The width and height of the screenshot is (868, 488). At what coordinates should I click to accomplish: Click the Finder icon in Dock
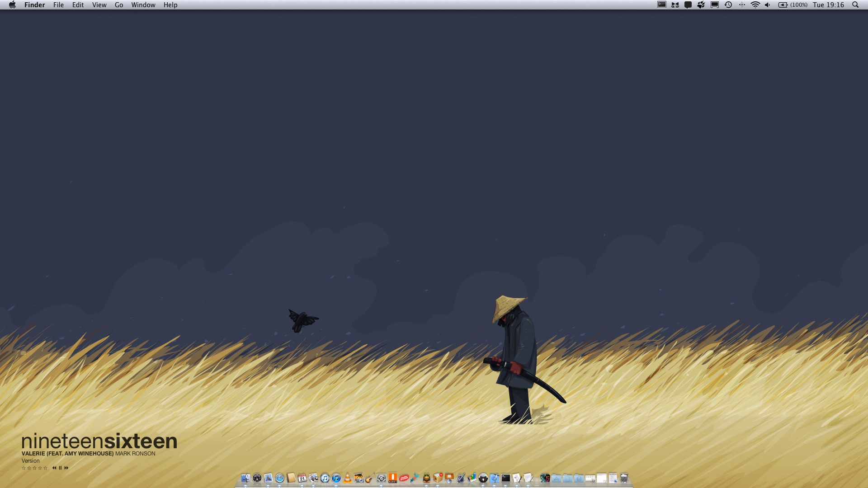pos(245,478)
